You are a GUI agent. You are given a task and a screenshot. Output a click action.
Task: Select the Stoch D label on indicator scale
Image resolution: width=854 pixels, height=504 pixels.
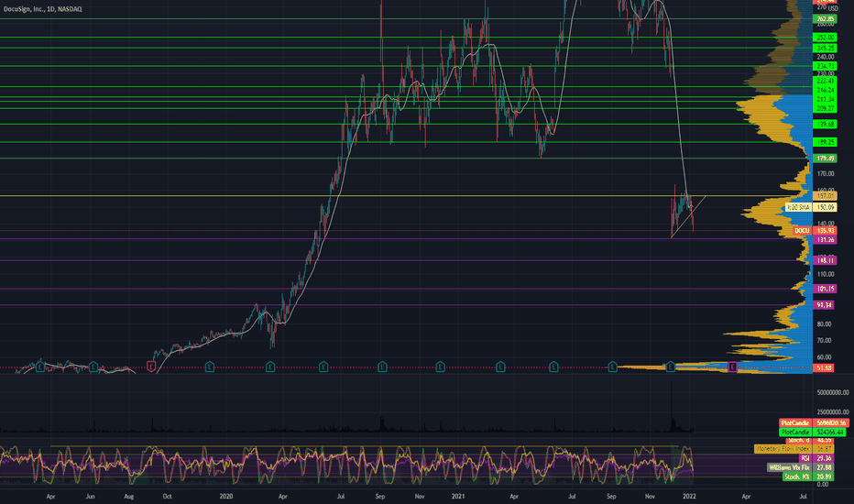tap(809, 440)
